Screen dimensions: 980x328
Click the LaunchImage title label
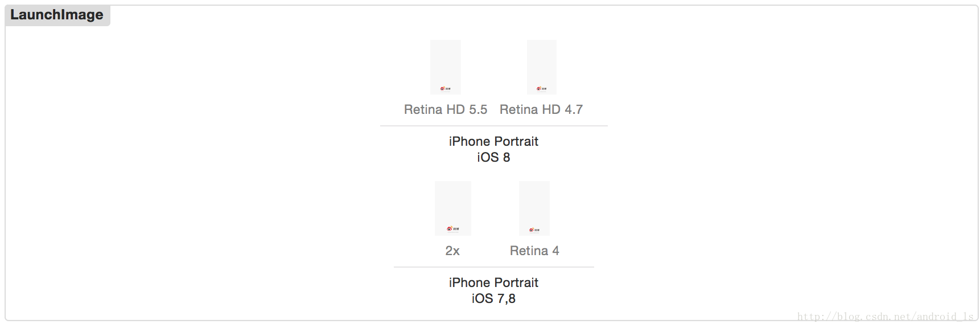pyautogui.click(x=57, y=15)
